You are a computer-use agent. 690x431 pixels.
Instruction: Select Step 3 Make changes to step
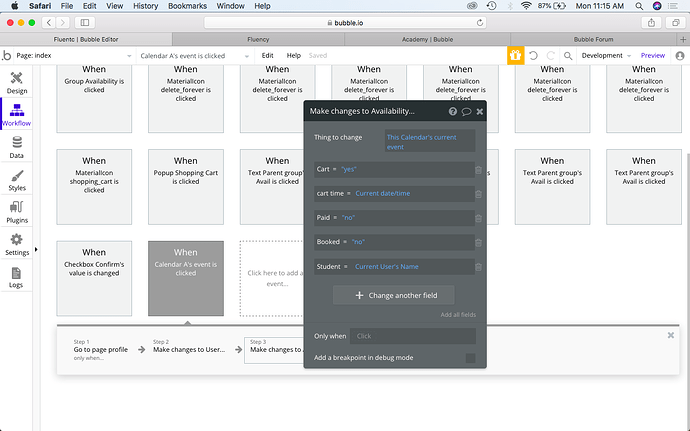coord(274,350)
